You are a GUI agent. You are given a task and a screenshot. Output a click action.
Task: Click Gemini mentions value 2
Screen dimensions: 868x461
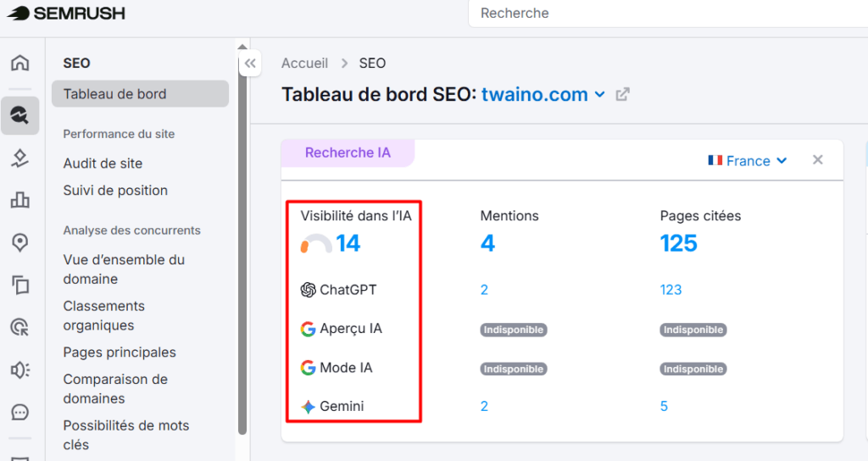(484, 407)
